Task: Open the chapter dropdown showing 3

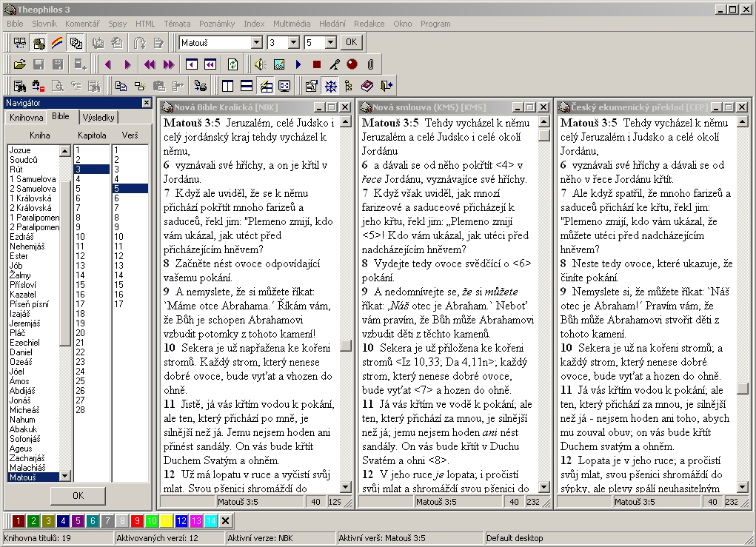Action: (294, 43)
